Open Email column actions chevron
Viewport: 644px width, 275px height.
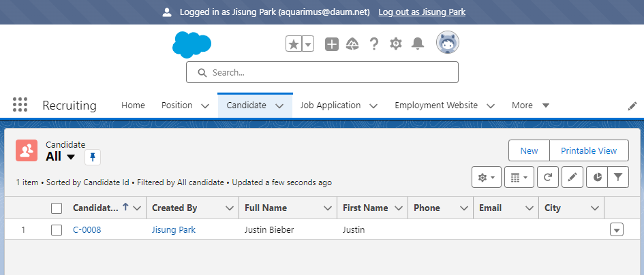530,208
